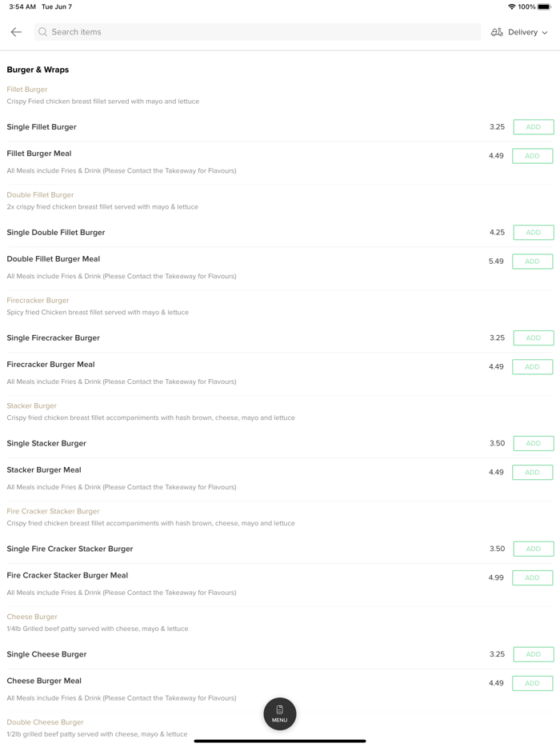Tap the back arrow icon
The image size is (560, 747).
click(16, 32)
